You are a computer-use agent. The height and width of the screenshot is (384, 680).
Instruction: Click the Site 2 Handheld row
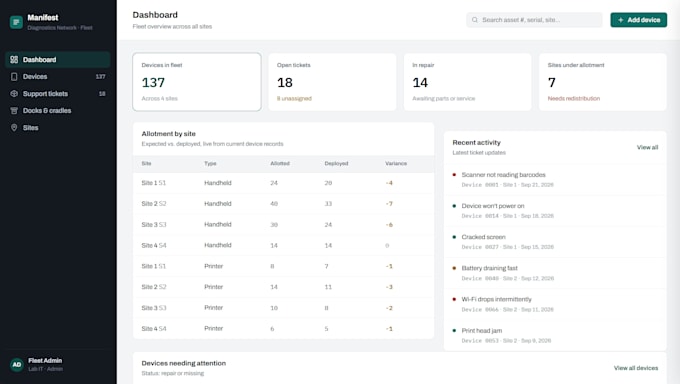tap(283, 204)
